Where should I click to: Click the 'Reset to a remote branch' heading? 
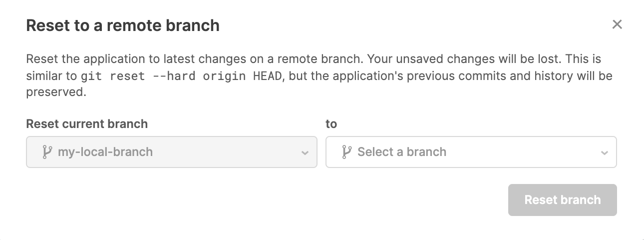click(x=123, y=25)
